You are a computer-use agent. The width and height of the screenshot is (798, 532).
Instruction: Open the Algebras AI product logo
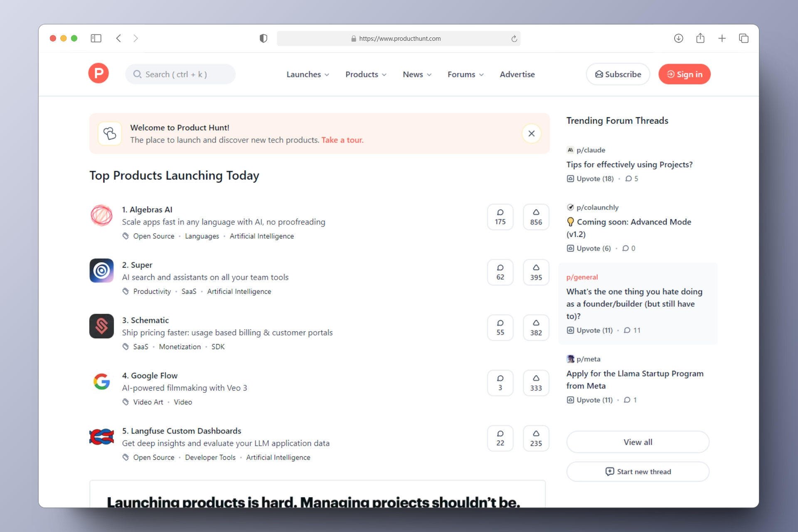(x=101, y=215)
